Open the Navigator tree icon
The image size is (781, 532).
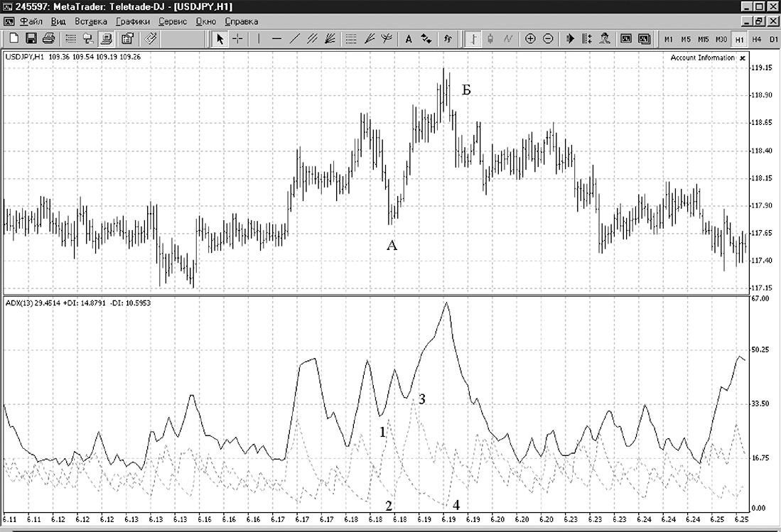pos(88,38)
